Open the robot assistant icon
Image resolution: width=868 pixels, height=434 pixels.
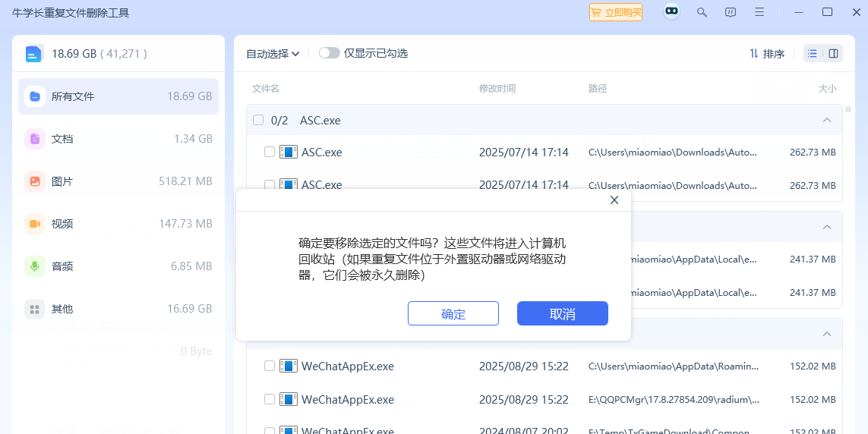[671, 12]
